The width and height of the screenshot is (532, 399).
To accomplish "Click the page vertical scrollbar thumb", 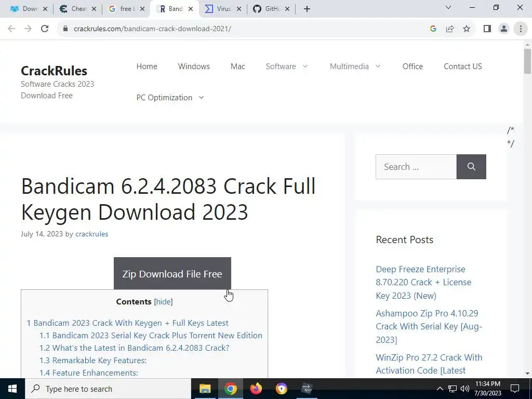I will (x=527, y=61).
